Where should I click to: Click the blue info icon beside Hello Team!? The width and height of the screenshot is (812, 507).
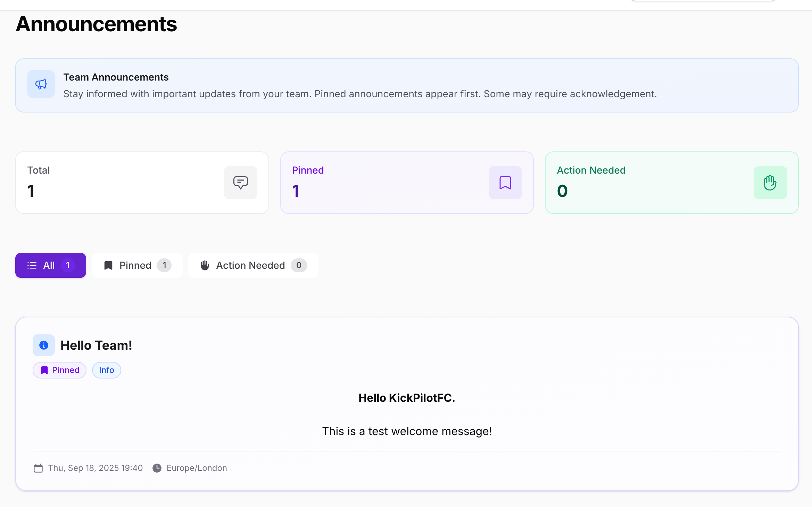point(44,345)
